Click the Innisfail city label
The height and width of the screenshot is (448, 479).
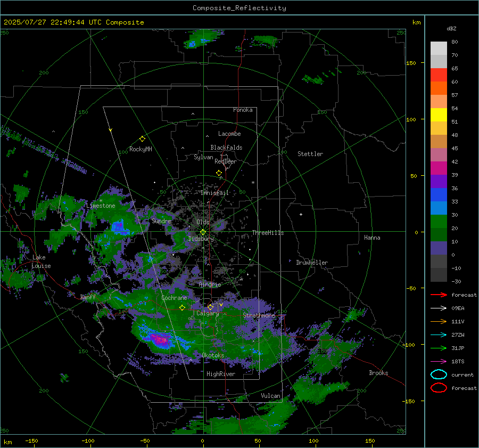pos(214,193)
